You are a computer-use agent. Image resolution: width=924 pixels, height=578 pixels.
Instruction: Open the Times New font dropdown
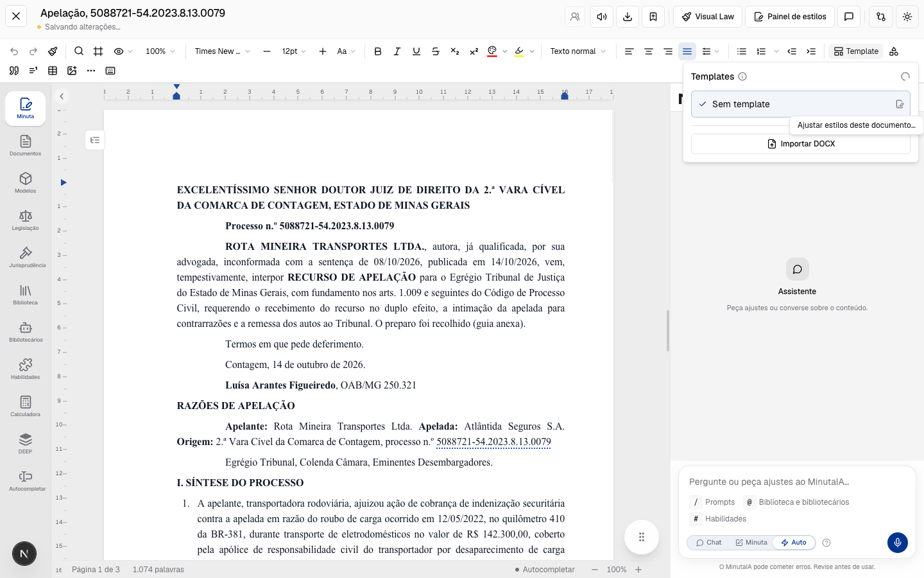point(222,51)
